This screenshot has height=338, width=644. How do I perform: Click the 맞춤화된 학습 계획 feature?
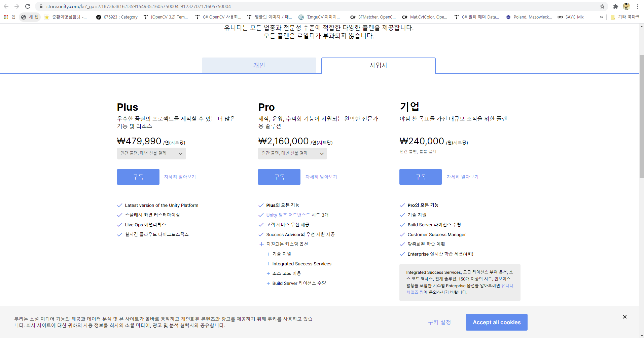pyautogui.click(x=426, y=244)
